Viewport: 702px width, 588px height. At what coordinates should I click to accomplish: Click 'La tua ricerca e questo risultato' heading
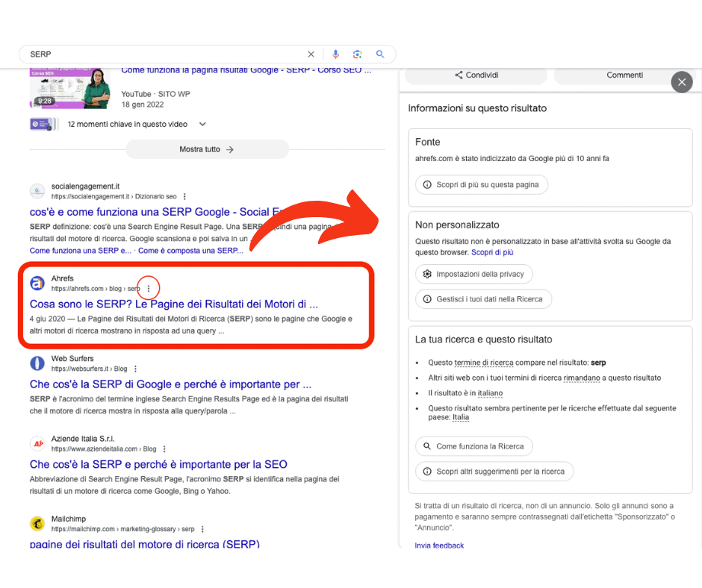[483, 340]
